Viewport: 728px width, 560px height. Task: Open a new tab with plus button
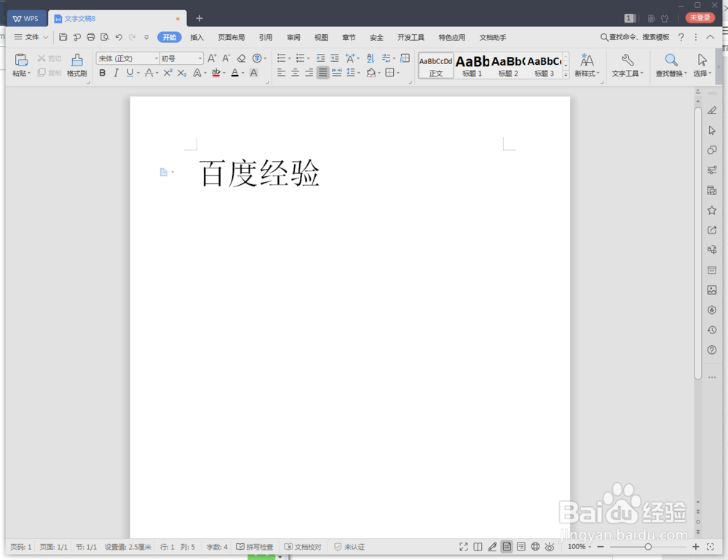[x=199, y=19]
